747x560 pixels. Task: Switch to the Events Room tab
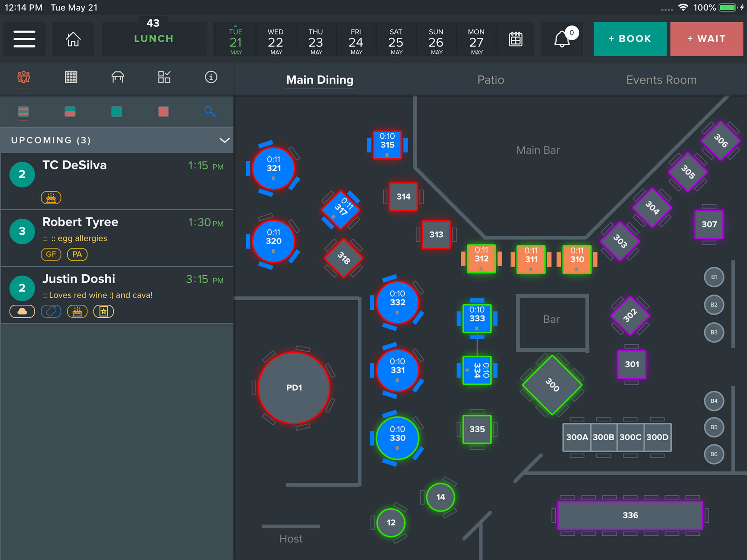(x=661, y=80)
